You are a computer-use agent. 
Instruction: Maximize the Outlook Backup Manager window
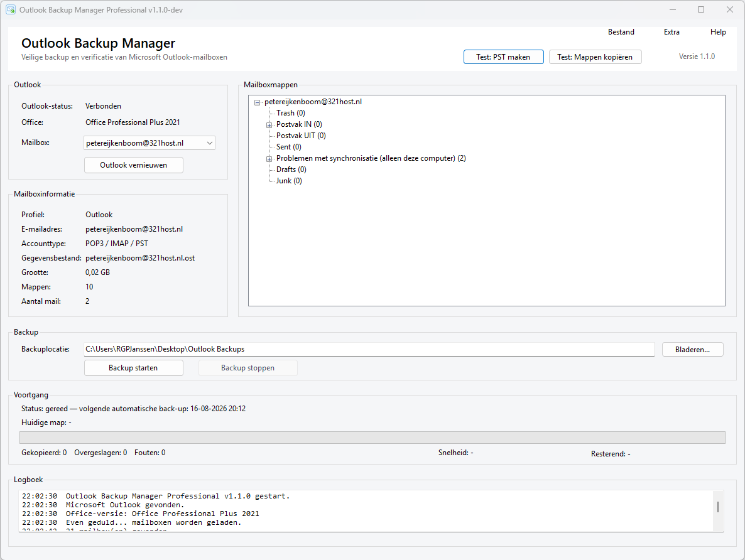pyautogui.click(x=701, y=9)
